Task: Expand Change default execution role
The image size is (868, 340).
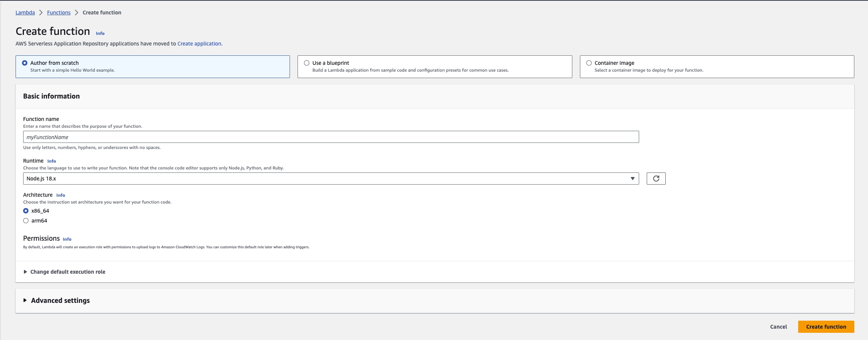Action: [x=68, y=272]
